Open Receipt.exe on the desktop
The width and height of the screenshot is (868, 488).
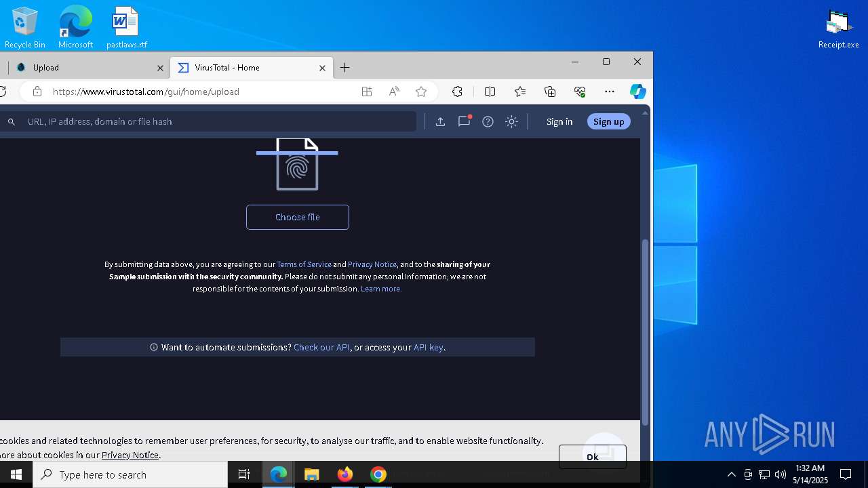tap(838, 28)
